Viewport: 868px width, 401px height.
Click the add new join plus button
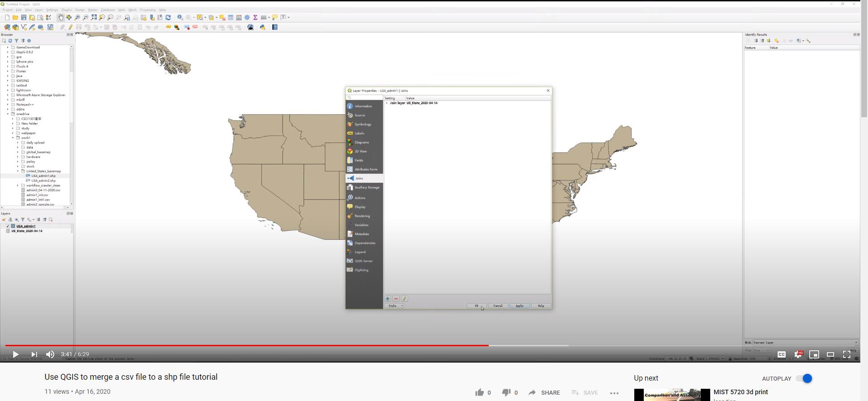(387, 299)
